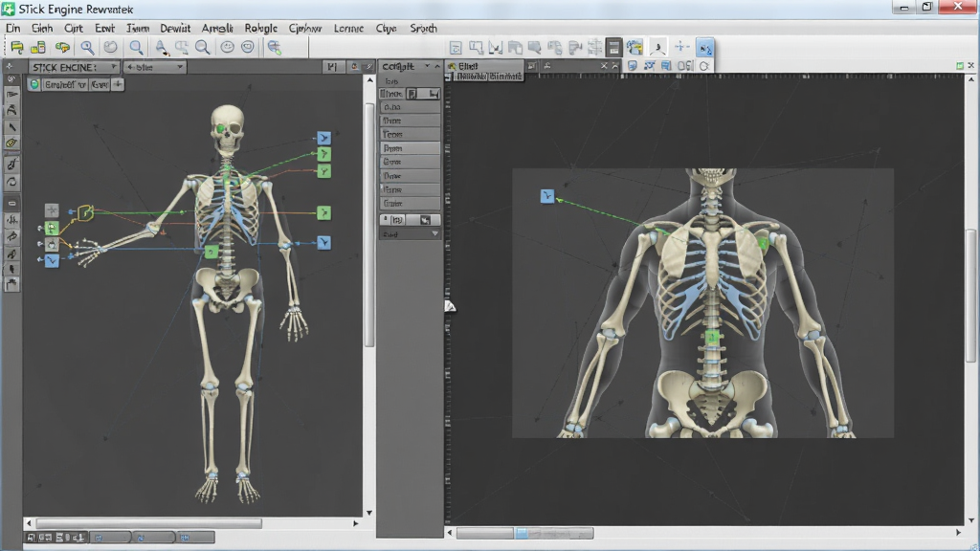
Task: Click the first smiley face toolbar icon
Action: click(228, 47)
